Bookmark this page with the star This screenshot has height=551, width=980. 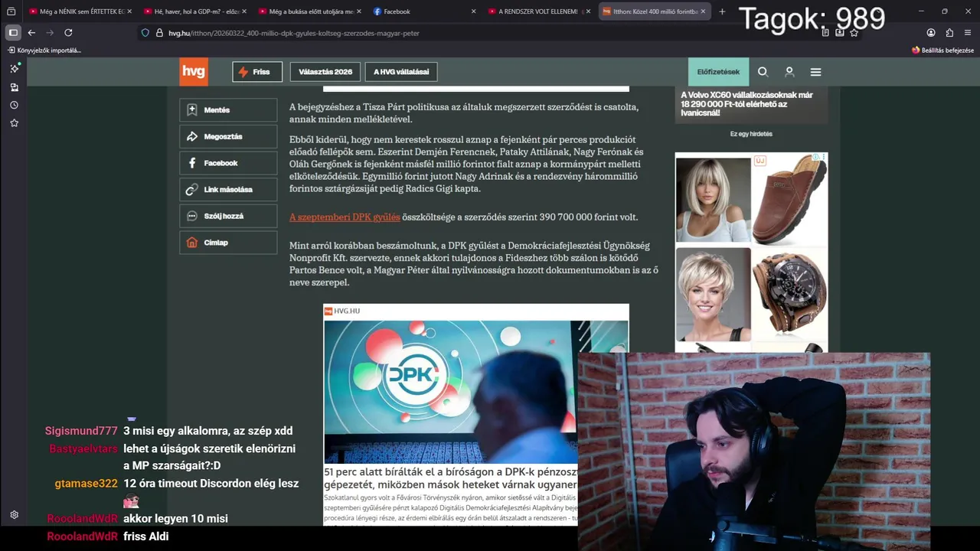[x=854, y=32]
